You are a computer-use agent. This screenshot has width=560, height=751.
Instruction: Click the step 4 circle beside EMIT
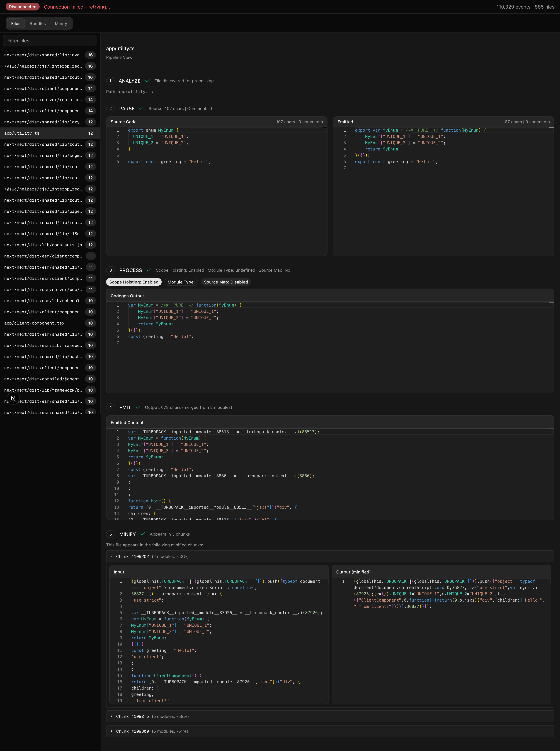tap(110, 407)
